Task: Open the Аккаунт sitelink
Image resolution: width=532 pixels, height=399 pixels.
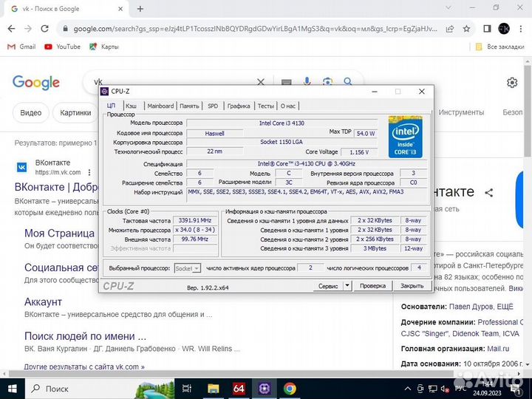Action: point(43,301)
